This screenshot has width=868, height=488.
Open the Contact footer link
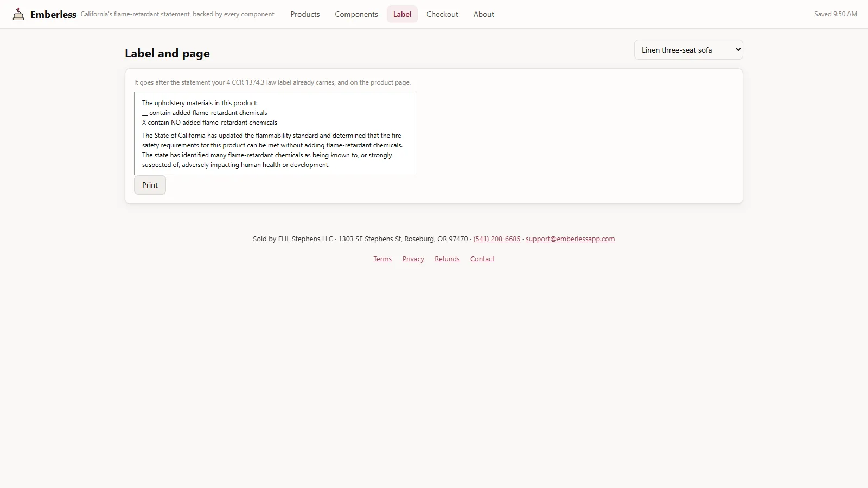click(482, 259)
